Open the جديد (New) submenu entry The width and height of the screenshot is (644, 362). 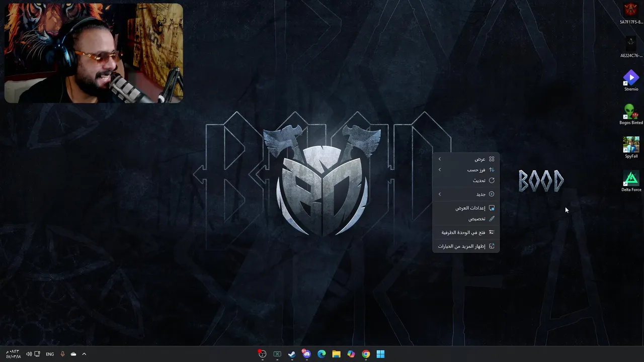click(x=466, y=194)
